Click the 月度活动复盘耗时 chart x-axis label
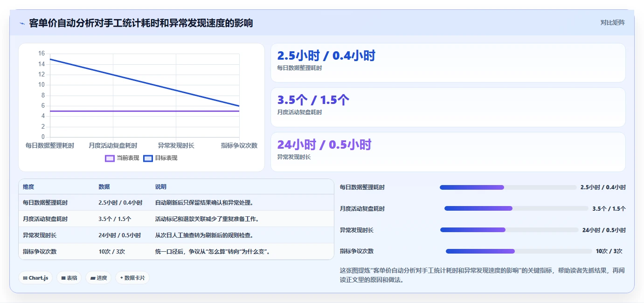Screen dimensions: 644x303 [113, 145]
